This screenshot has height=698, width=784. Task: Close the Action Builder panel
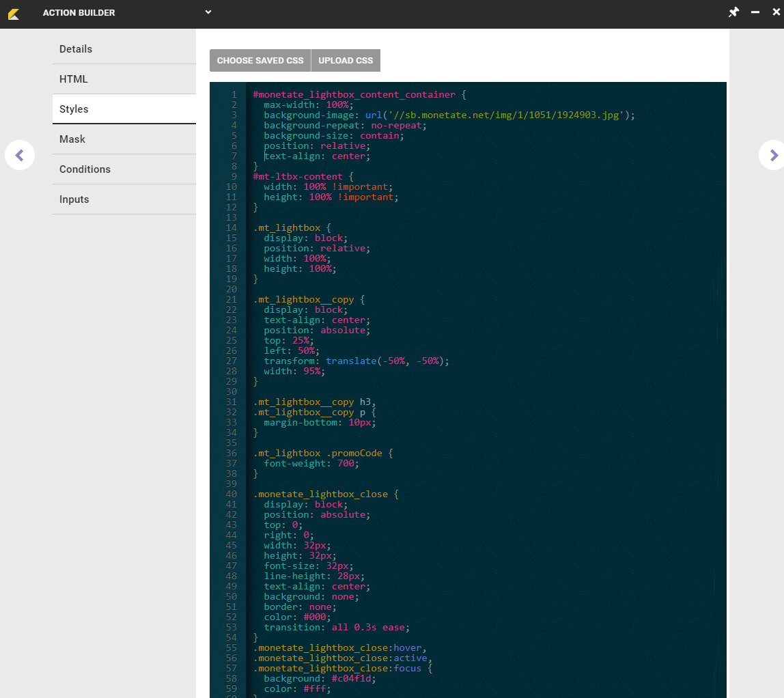[x=776, y=12]
